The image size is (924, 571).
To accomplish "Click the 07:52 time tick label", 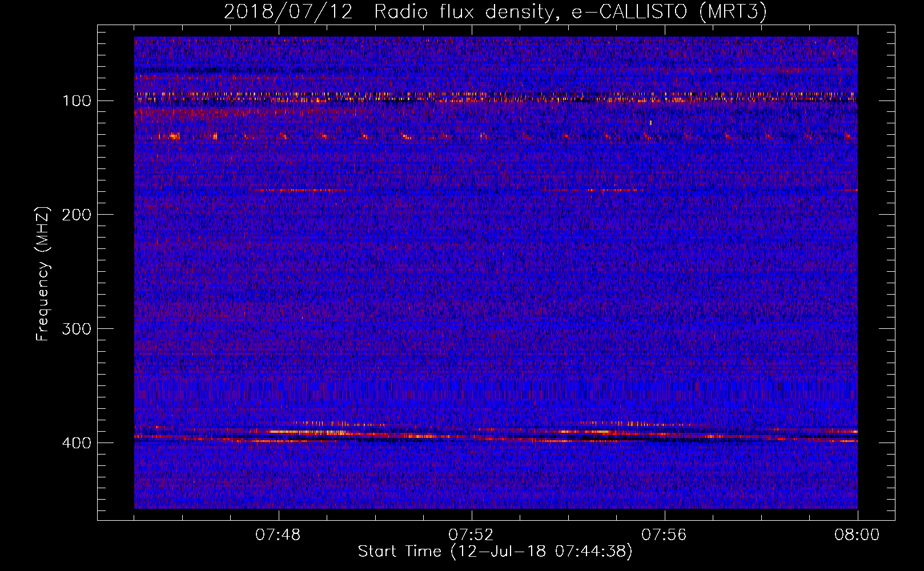I will click(x=471, y=535).
